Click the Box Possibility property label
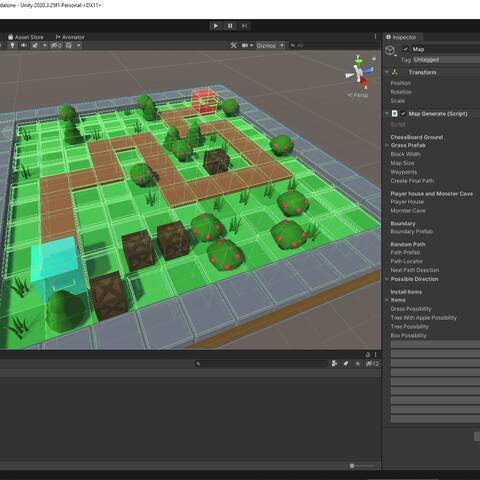The height and width of the screenshot is (480, 480). [x=408, y=335]
